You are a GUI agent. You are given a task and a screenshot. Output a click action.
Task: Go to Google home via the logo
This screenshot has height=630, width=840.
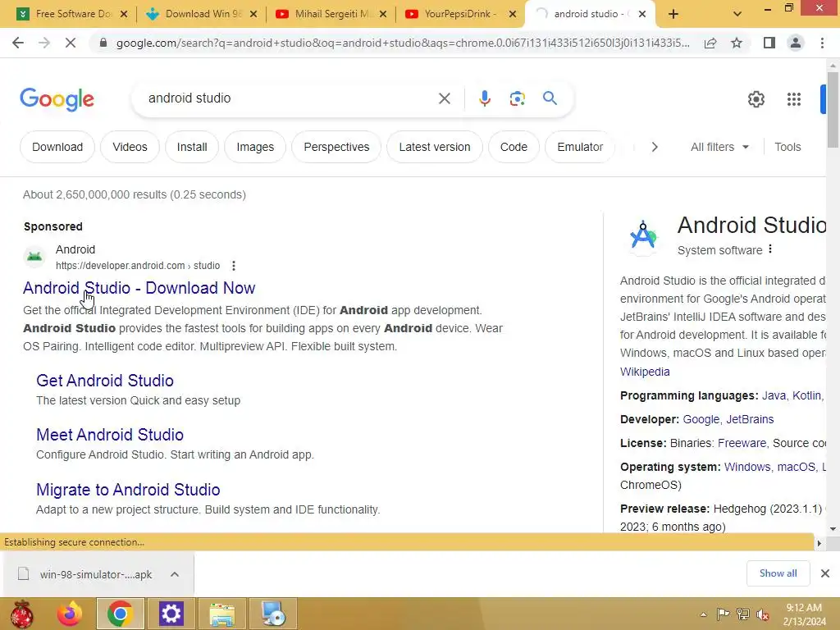[57, 99]
